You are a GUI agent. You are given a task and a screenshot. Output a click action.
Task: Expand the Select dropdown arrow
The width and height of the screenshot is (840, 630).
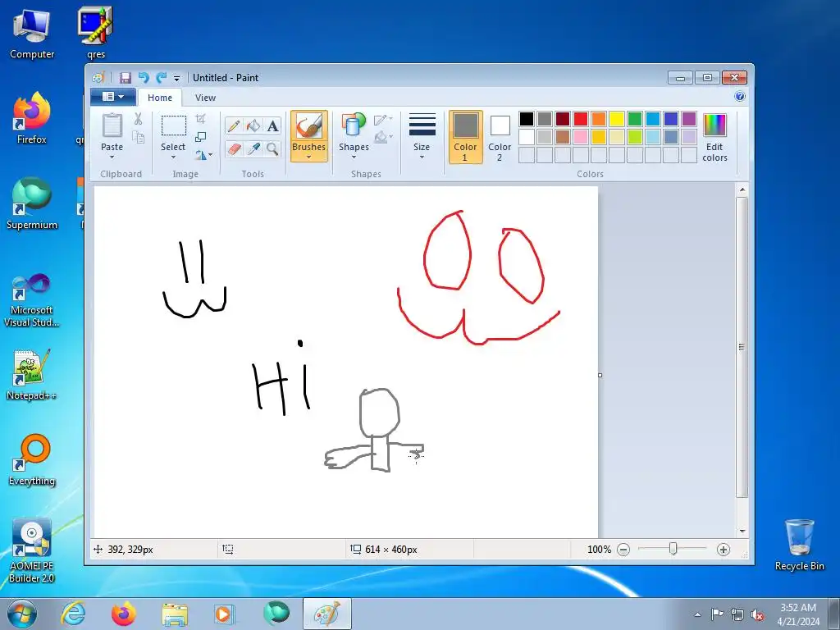pos(173,157)
